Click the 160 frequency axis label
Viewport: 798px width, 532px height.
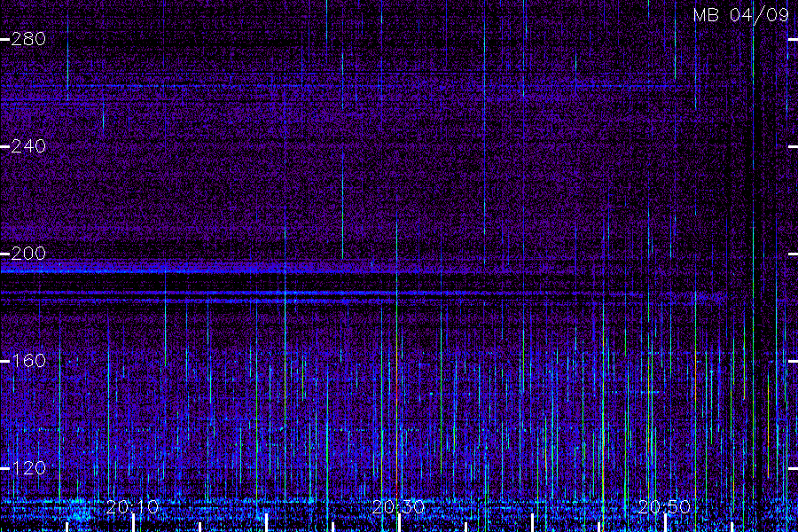pos(28,361)
